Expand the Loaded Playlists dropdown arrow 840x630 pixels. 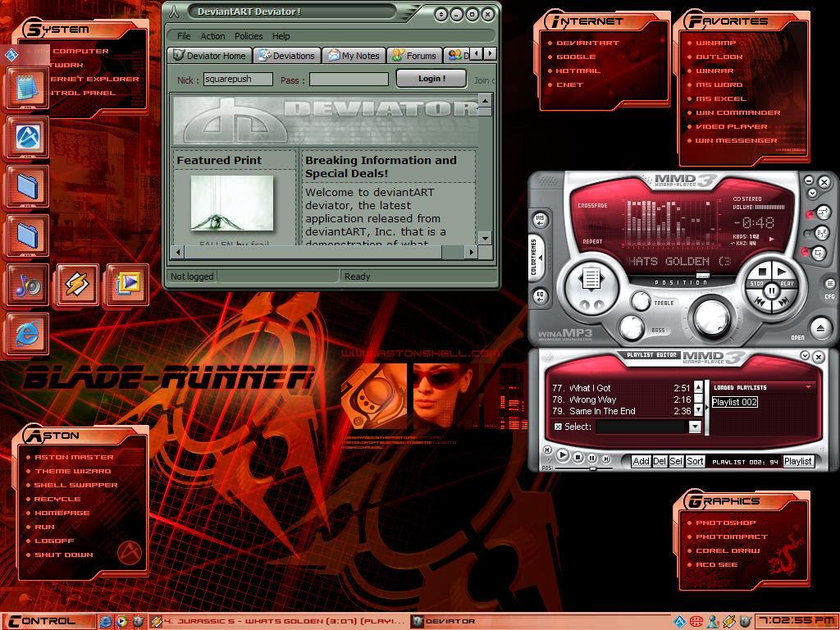click(808, 387)
